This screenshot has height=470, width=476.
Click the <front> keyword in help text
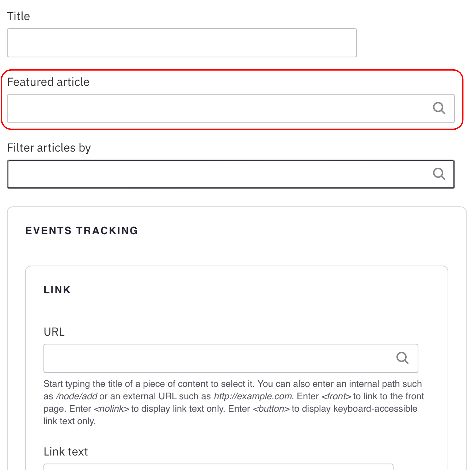336,396
